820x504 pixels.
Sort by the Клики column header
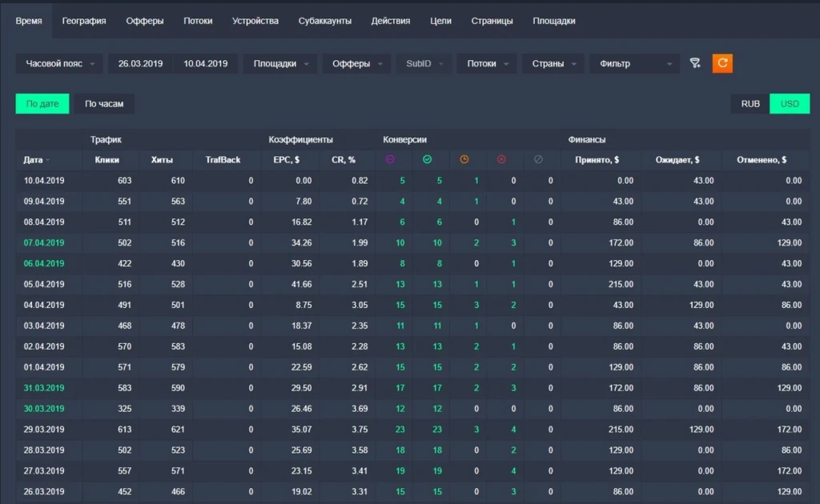[x=107, y=160]
